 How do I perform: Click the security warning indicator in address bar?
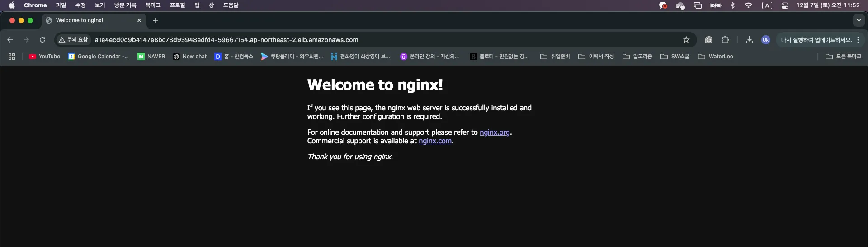(x=73, y=40)
